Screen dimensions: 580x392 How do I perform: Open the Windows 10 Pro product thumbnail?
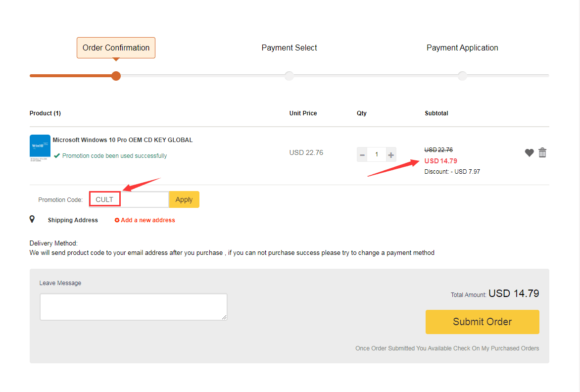point(40,148)
